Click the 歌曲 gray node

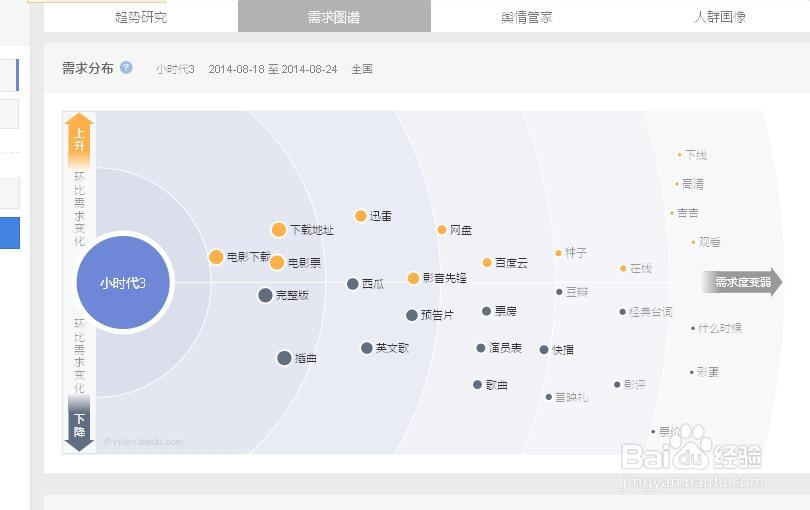[x=477, y=384]
